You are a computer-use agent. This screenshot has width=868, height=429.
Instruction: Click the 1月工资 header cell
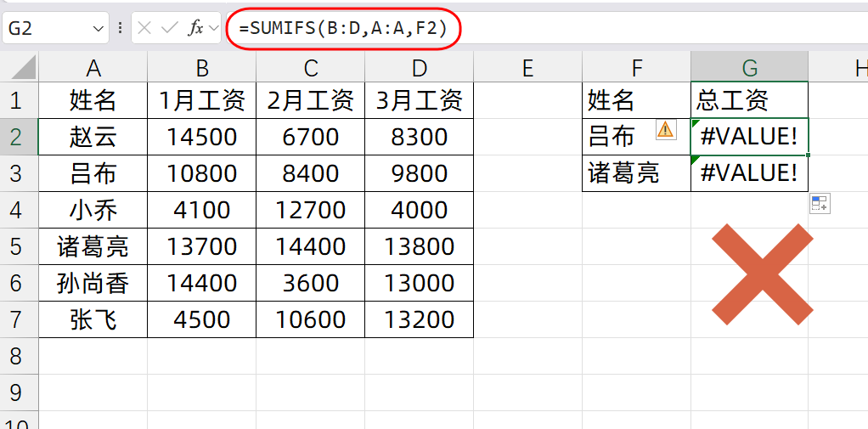coord(201,99)
